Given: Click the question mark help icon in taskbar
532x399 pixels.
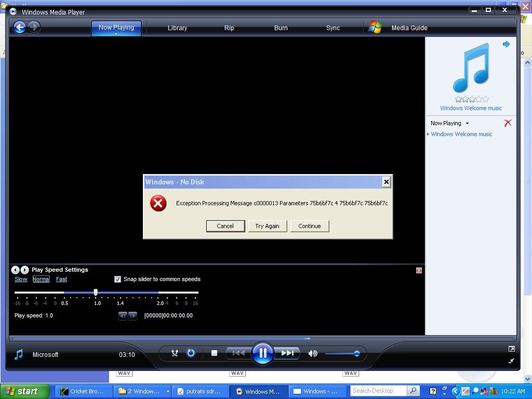Looking at the screenshot, I should (433, 391).
